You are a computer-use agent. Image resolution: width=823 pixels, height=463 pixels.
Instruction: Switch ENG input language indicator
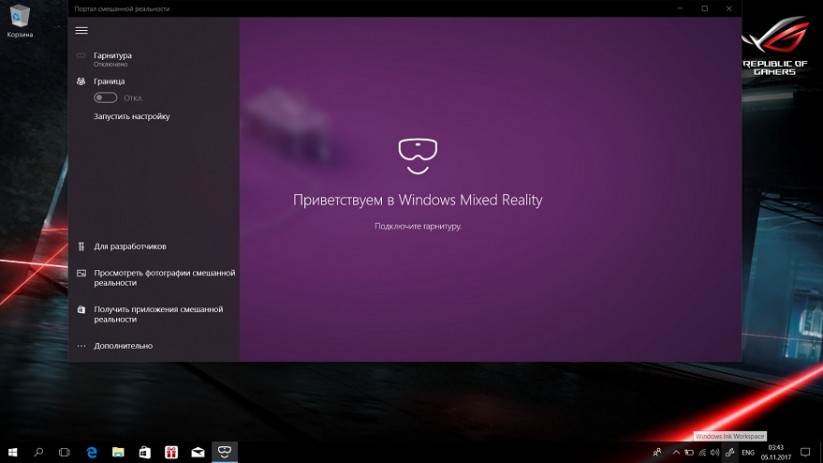point(748,453)
